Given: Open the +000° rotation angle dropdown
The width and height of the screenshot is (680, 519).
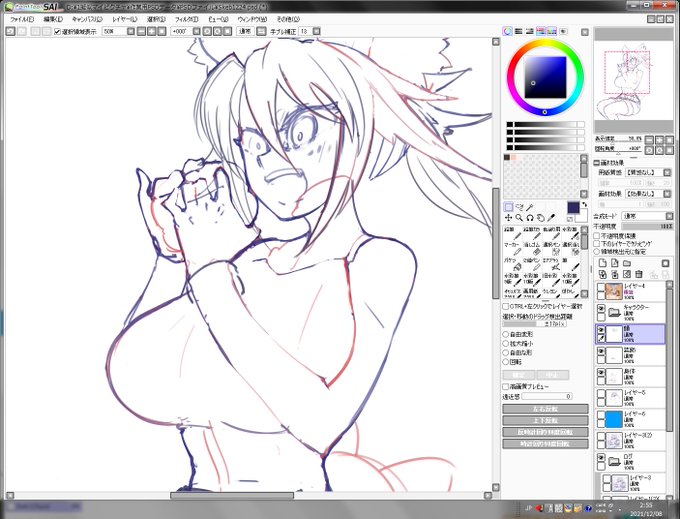Looking at the screenshot, I should [196, 32].
